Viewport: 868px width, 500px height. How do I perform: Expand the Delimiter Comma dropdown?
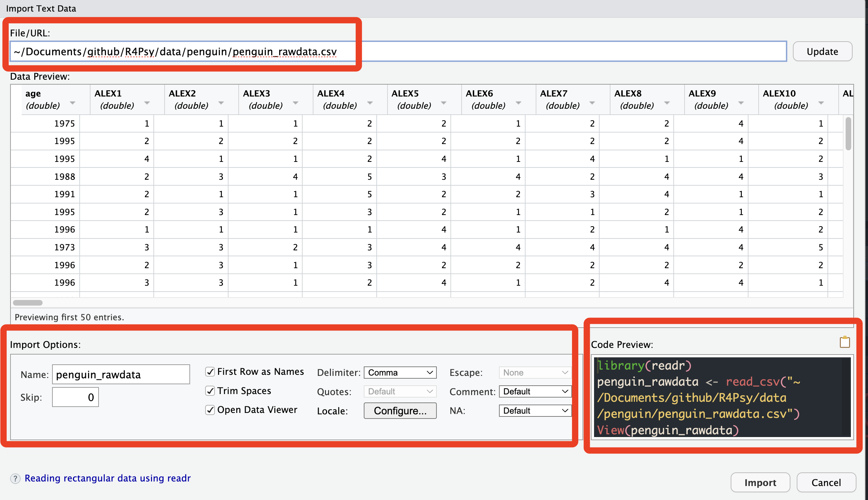pyautogui.click(x=400, y=373)
